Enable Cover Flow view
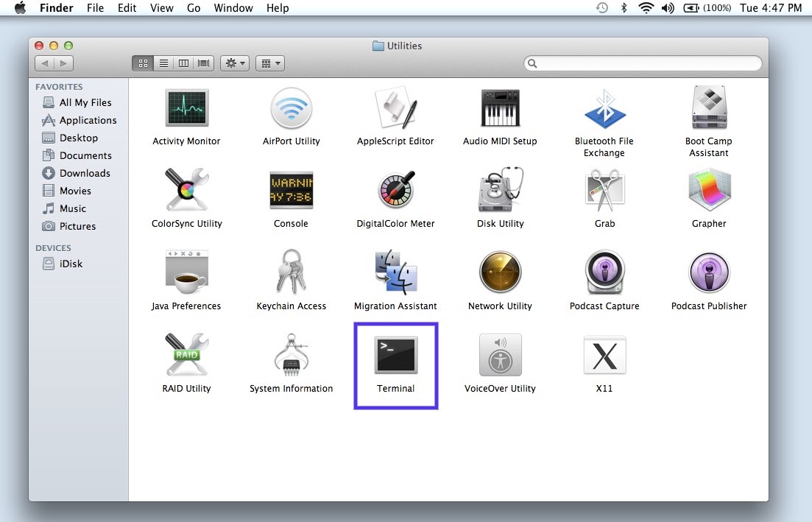 203,63
